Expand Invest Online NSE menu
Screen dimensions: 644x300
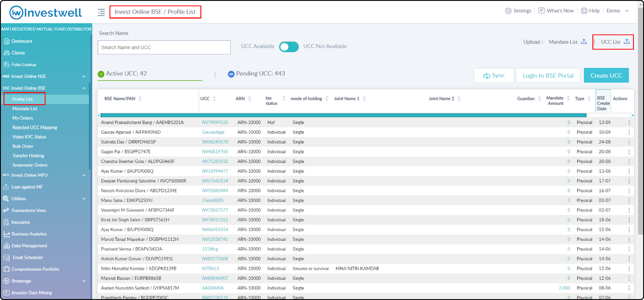(x=84, y=77)
